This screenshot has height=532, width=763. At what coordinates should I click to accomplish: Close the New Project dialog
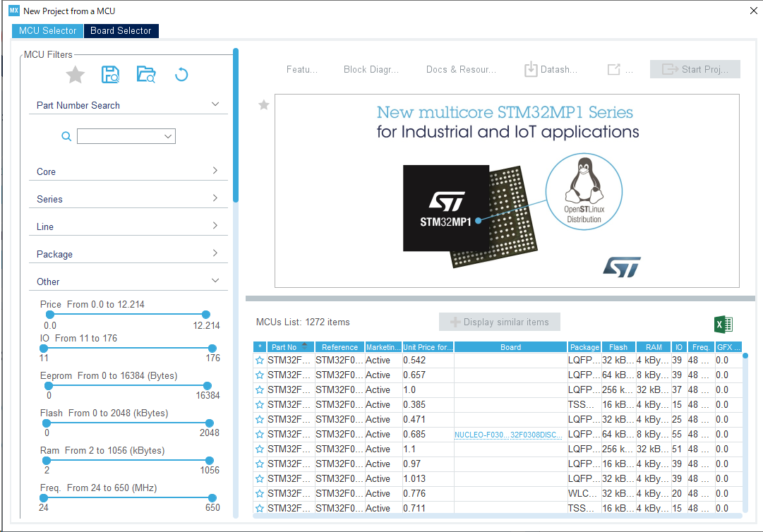[x=753, y=10]
